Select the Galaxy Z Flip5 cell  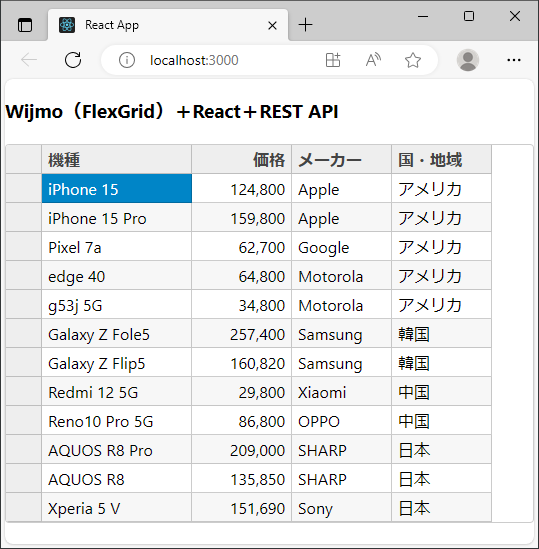tap(117, 363)
